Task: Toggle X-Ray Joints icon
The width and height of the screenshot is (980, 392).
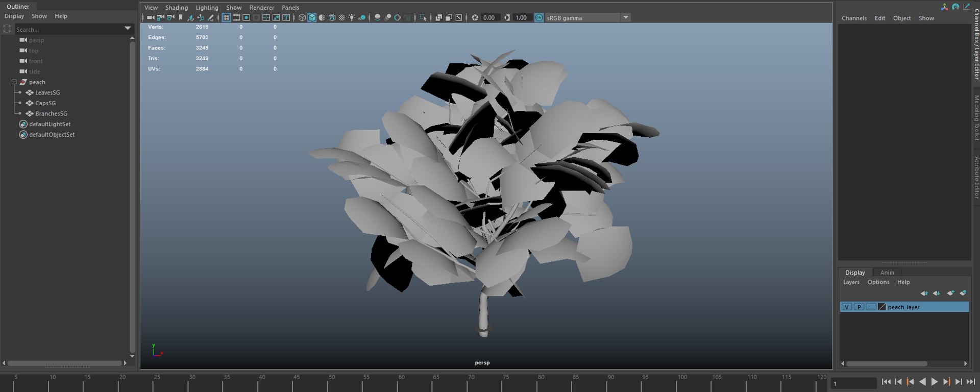Action: coord(459,17)
